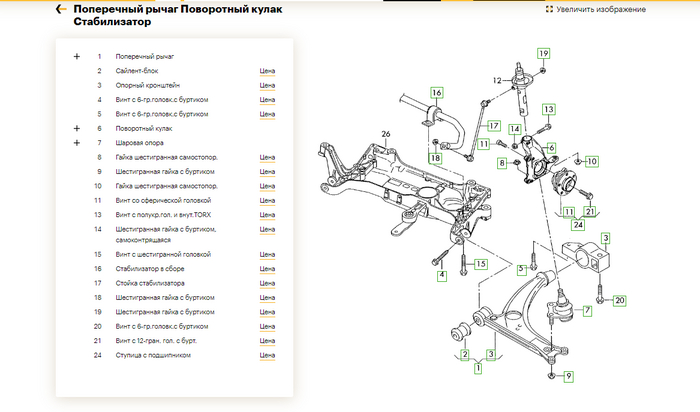The image size is (700, 412).
Task: Click diagram callout 14
Action: point(515,129)
